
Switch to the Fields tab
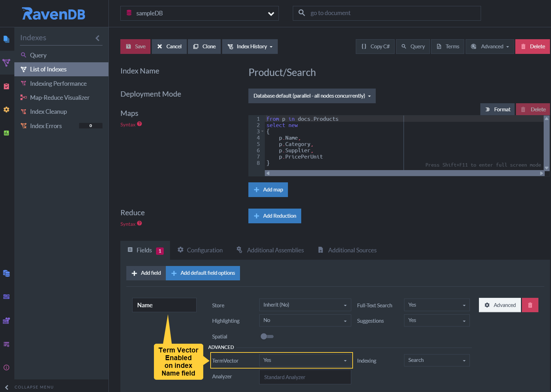coord(145,250)
